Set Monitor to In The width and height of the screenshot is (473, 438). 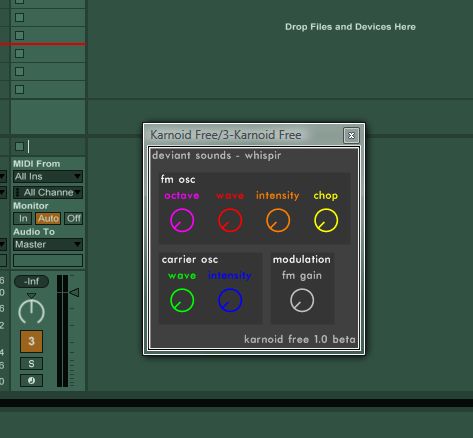[x=23, y=219]
